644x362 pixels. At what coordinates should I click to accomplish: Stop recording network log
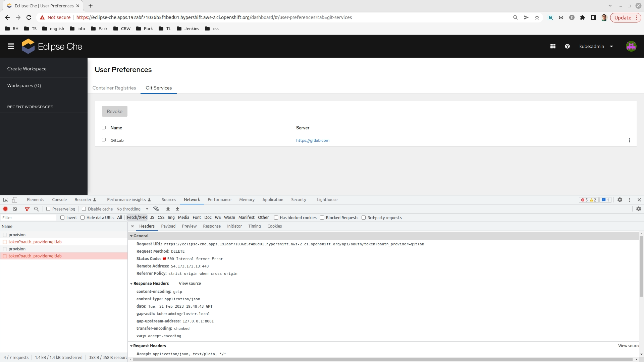click(x=5, y=209)
